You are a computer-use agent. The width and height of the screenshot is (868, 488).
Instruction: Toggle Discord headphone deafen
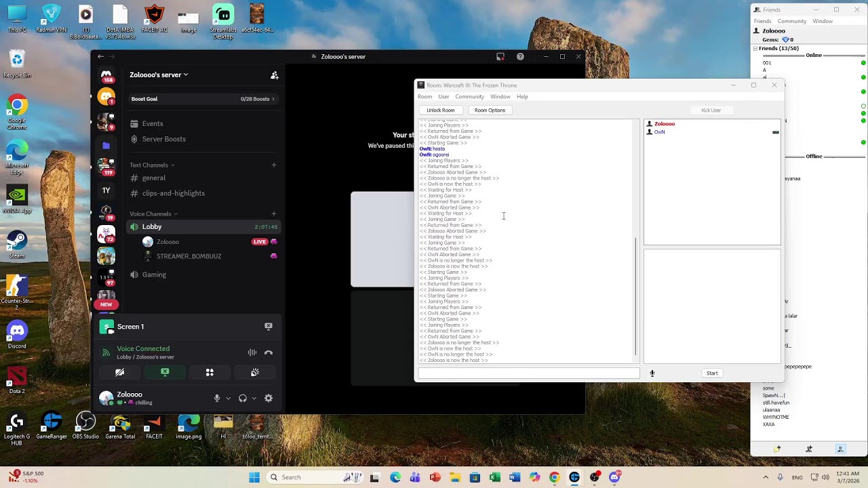(243, 399)
